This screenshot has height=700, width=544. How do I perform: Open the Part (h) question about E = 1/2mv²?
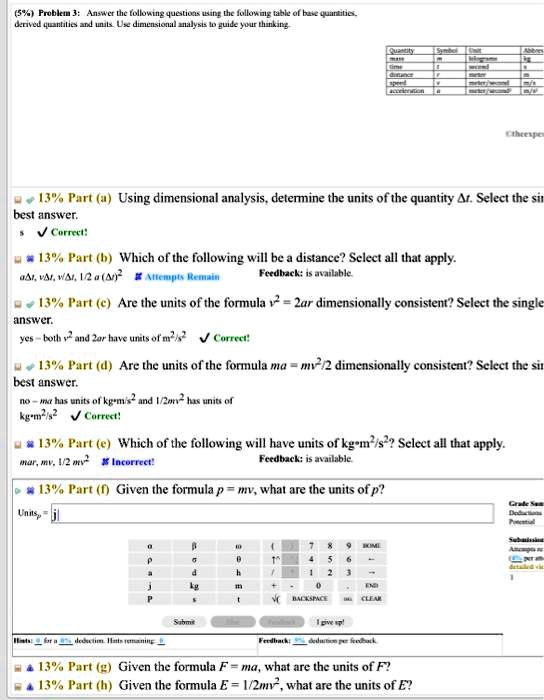pyautogui.click(x=265, y=685)
